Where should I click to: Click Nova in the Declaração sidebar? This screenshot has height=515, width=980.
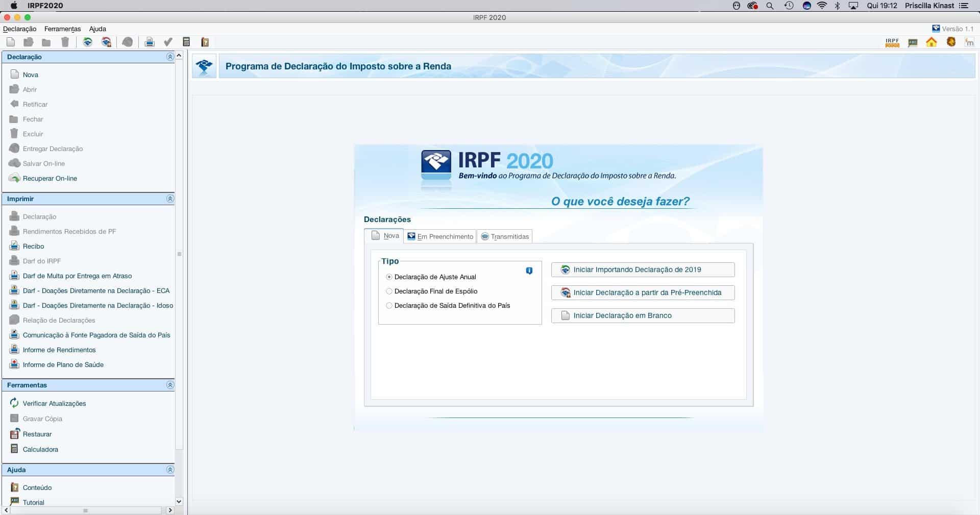coord(31,75)
